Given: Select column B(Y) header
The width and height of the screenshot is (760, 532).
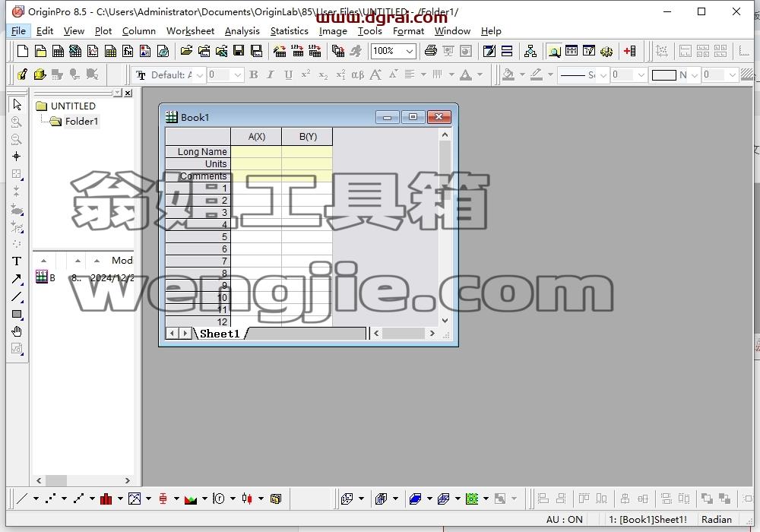Looking at the screenshot, I should point(307,137).
